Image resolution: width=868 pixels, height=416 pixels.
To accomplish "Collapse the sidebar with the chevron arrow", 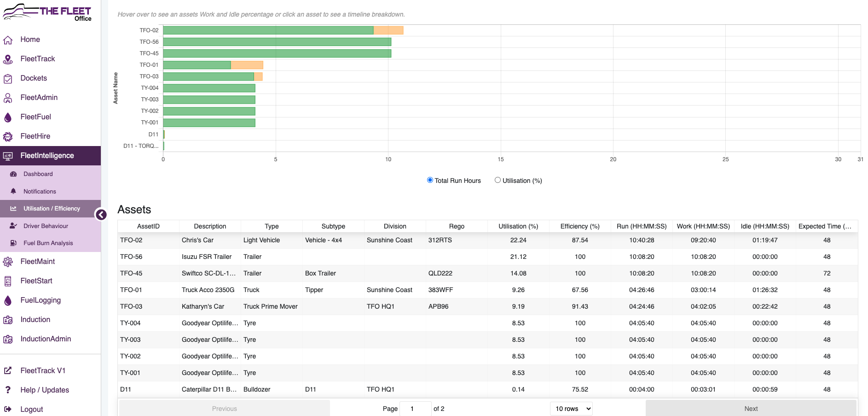I will pyautogui.click(x=101, y=215).
